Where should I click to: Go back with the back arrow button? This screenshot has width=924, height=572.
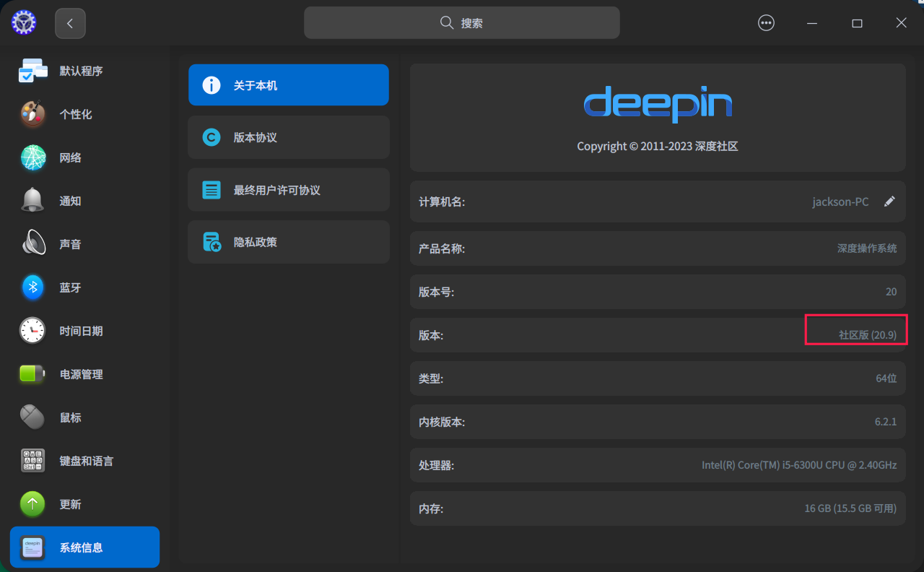70,22
